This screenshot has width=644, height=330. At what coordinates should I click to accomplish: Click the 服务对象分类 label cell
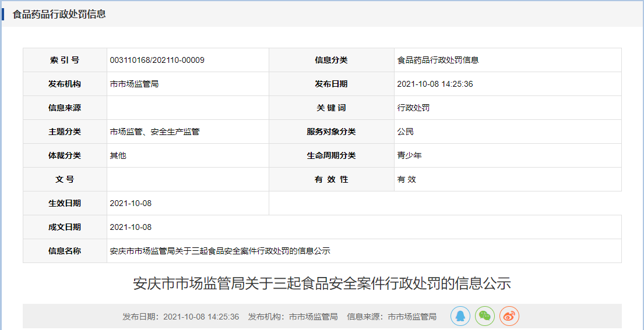coord(332,132)
